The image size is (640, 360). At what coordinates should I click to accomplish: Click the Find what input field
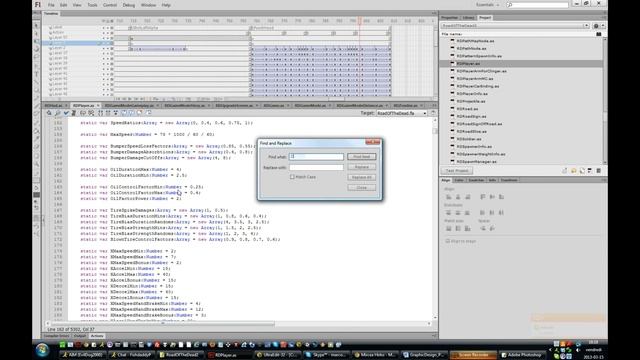(x=316, y=157)
